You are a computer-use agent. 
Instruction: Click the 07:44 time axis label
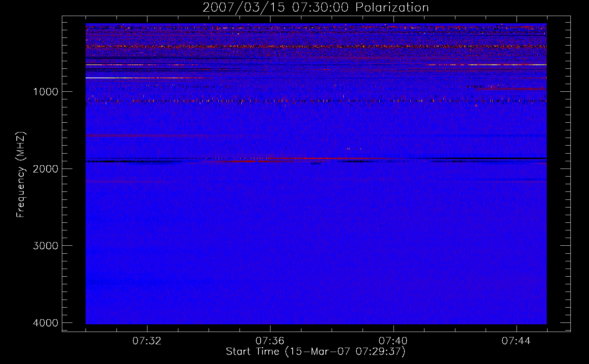516,341
